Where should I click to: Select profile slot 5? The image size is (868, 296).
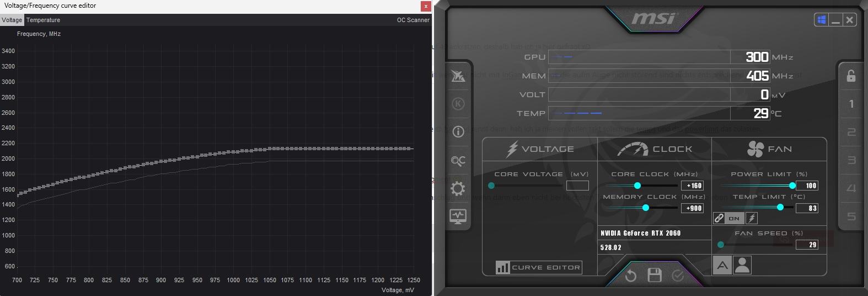(x=851, y=216)
